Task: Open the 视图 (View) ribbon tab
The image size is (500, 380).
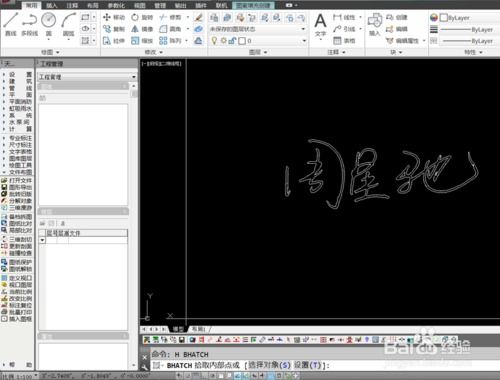Action: [140, 5]
